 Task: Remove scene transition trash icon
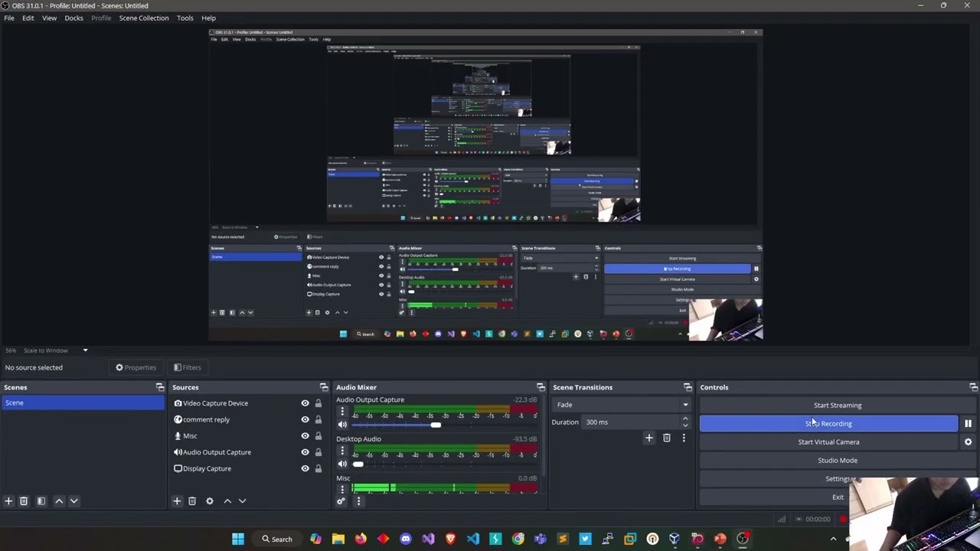tap(667, 438)
